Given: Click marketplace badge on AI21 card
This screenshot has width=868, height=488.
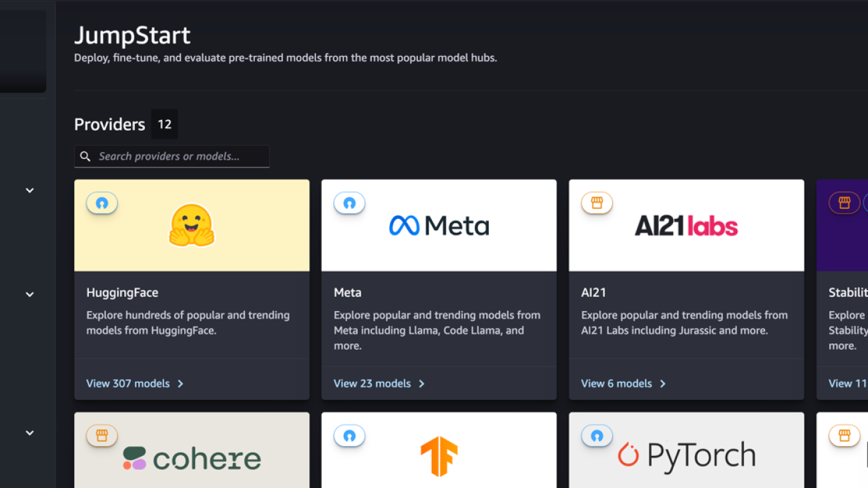Looking at the screenshot, I should [x=597, y=203].
